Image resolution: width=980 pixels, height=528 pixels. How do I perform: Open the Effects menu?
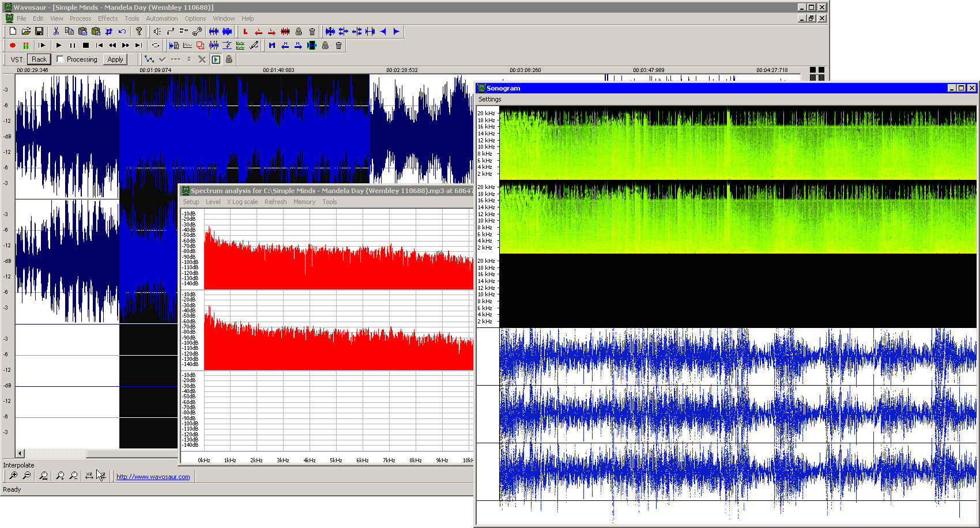pyautogui.click(x=108, y=18)
